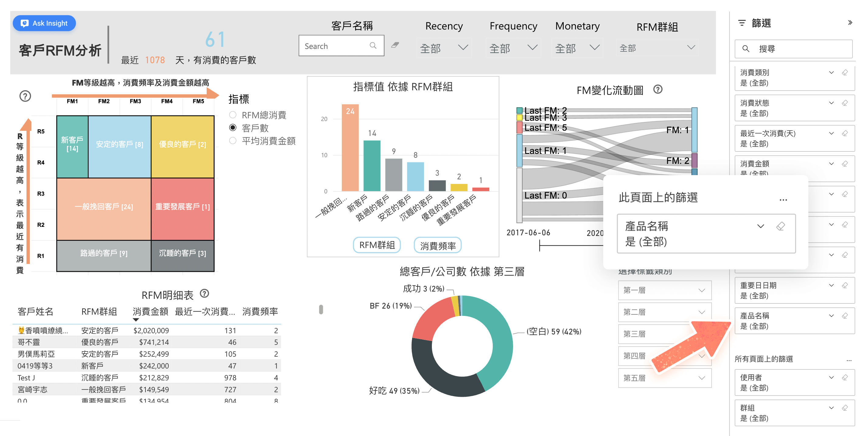The width and height of the screenshot is (868, 436).
Task: Click the orange bar with value 24
Action: click(350, 148)
